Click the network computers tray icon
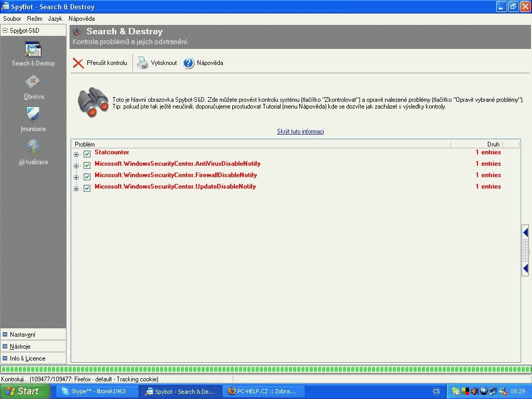532x399 pixels. [x=493, y=391]
